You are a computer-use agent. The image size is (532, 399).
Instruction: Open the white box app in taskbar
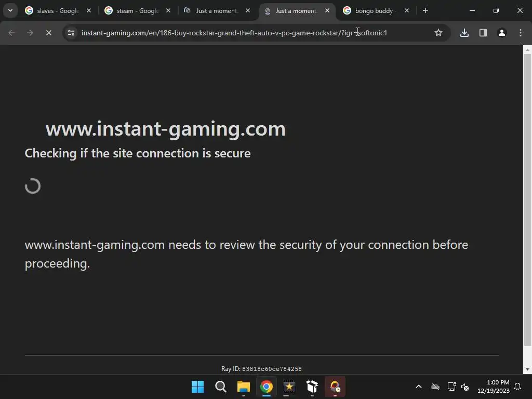point(312,387)
